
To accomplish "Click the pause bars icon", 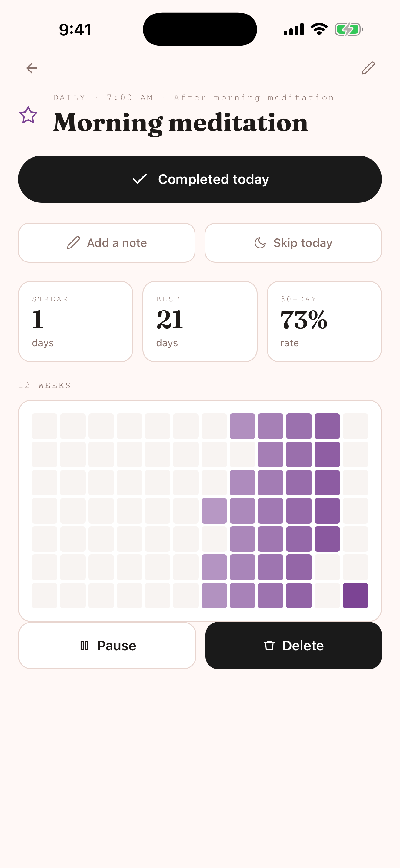I will pyautogui.click(x=84, y=646).
